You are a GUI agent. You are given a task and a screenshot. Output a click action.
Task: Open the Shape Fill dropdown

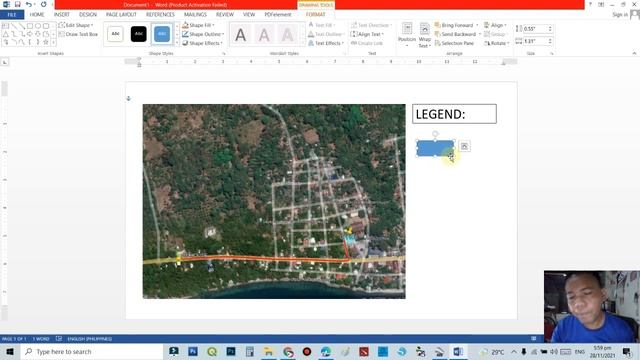(x=198, y=25)
